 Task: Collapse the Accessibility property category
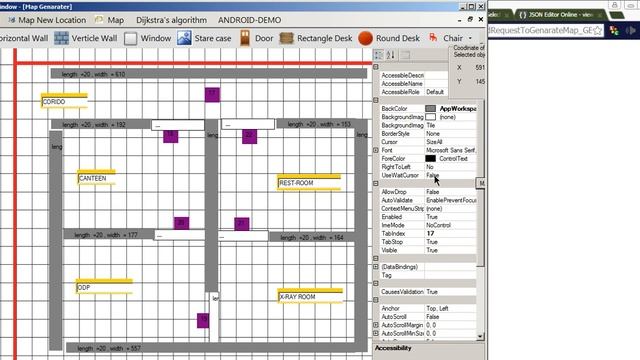376,67
